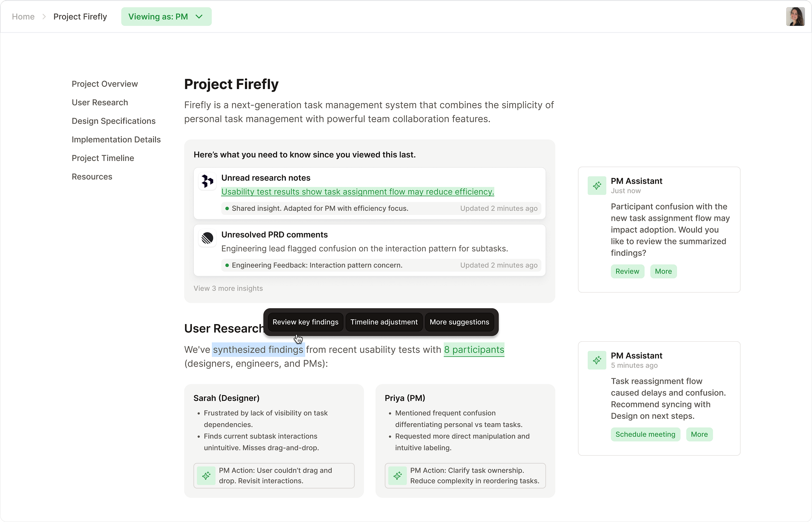The width and height of the screenshot is (812, 522).
Task: Click sparkle icon in Priya's PM Action box
Action: pos(397,476)
